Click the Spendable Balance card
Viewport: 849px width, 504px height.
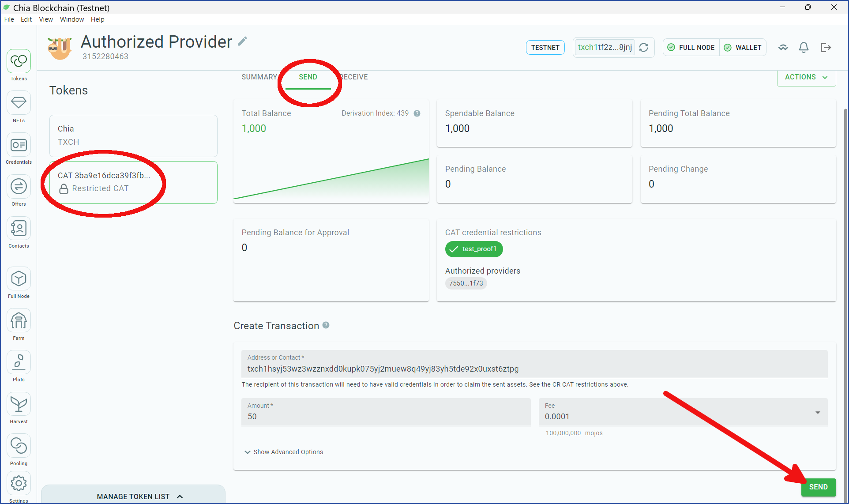(534, 123)
